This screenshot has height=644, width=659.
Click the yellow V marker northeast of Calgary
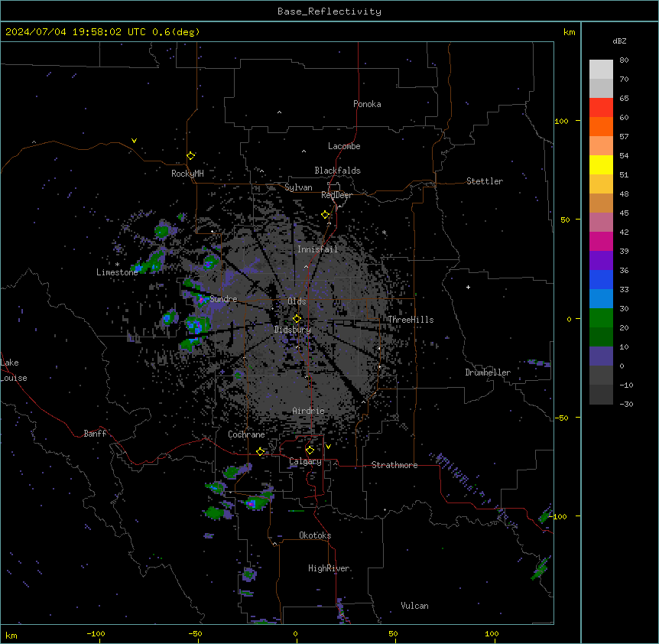(x=328, y=447)
